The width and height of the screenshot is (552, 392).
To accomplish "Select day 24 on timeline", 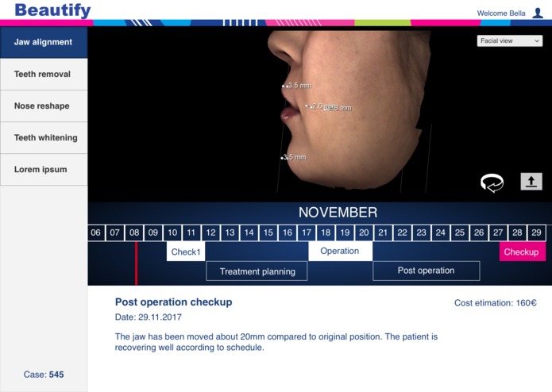I will [441, 233].
